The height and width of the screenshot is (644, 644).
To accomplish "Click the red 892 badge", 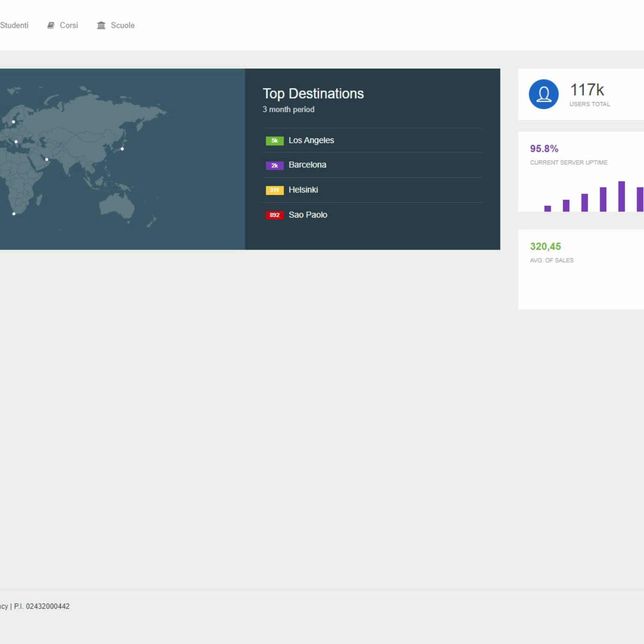I will pos(274,215).
